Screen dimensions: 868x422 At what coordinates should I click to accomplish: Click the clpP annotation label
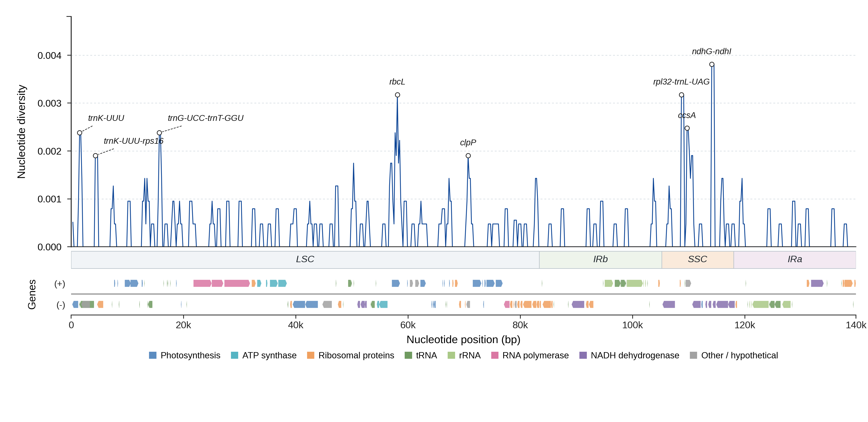pyautogui.click(x=468, y=143)
